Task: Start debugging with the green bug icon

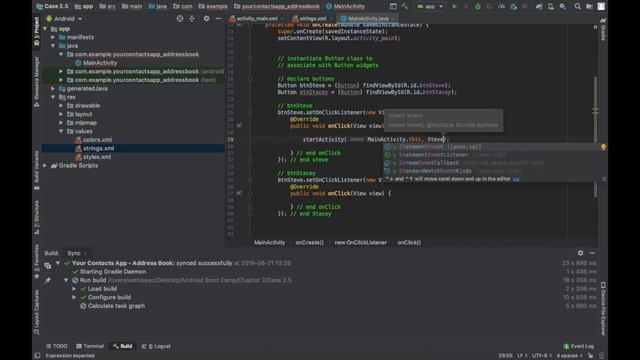Action: coord(478,6)
